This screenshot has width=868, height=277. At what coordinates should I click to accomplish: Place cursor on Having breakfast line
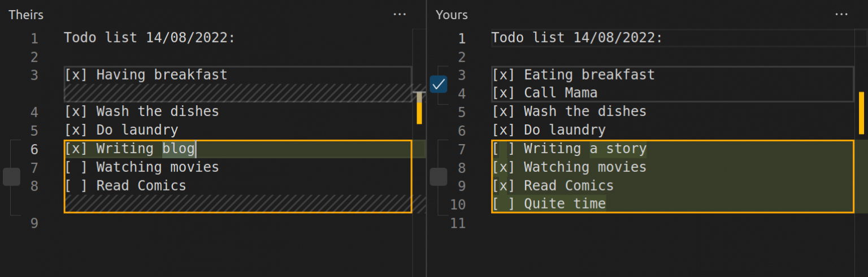tap(162, 75)
